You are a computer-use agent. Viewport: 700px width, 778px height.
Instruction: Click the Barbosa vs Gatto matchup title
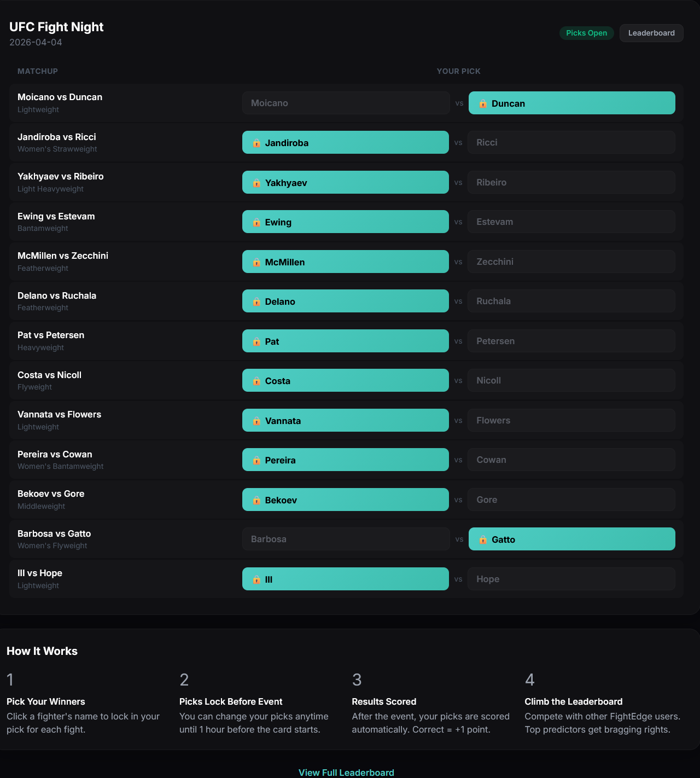(x=54, y=533)
